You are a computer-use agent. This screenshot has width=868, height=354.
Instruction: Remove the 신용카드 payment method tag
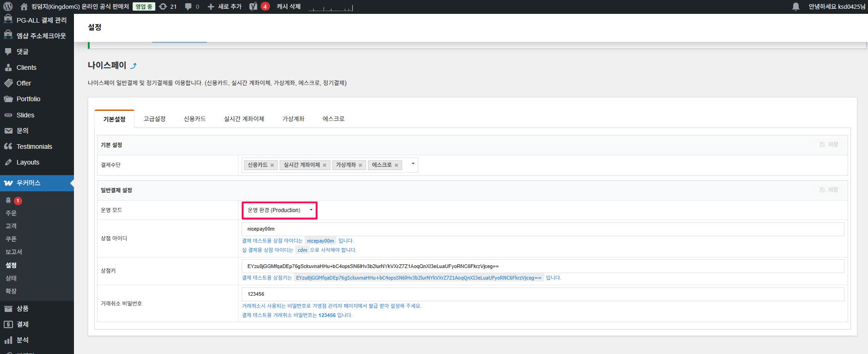coord(272,165)
